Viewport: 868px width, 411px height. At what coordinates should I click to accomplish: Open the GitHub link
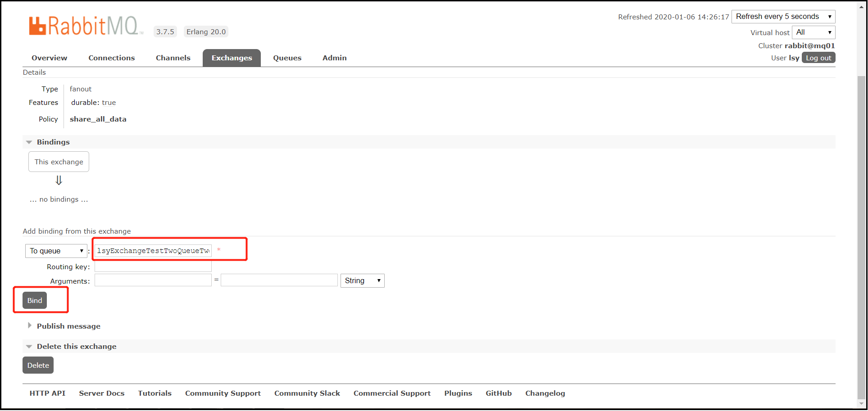(x=499, y=393)
